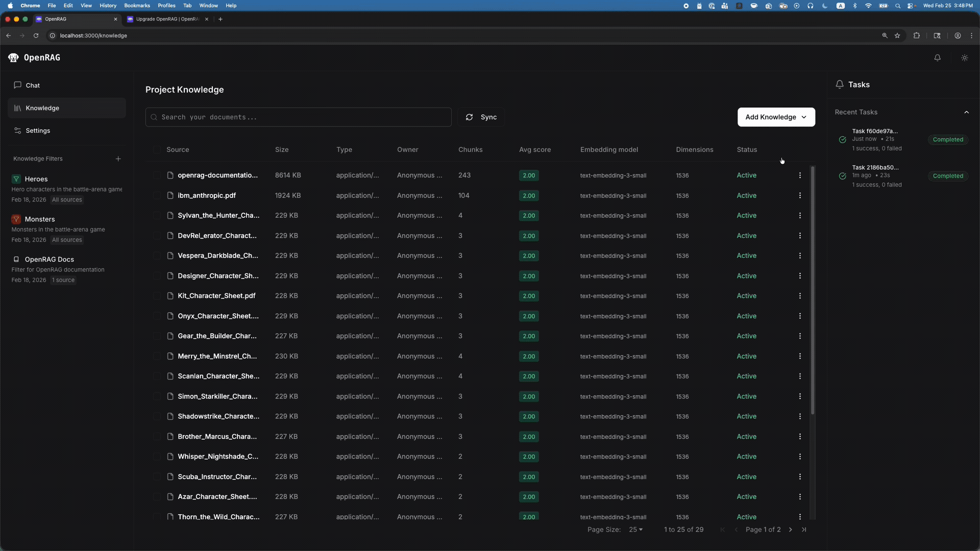Screen dimensions: 980x551
Task: Jump to last page arrow icon
Action: point(804,530)
